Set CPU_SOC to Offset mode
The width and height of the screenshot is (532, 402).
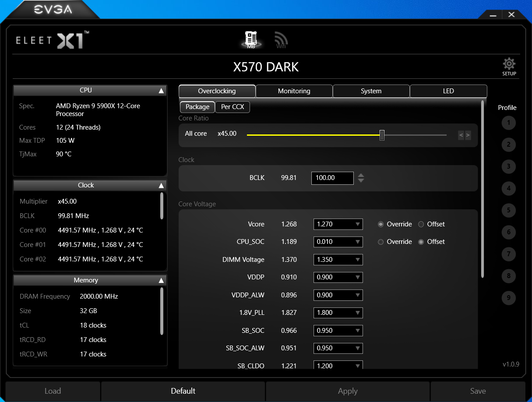coord(431,242)
